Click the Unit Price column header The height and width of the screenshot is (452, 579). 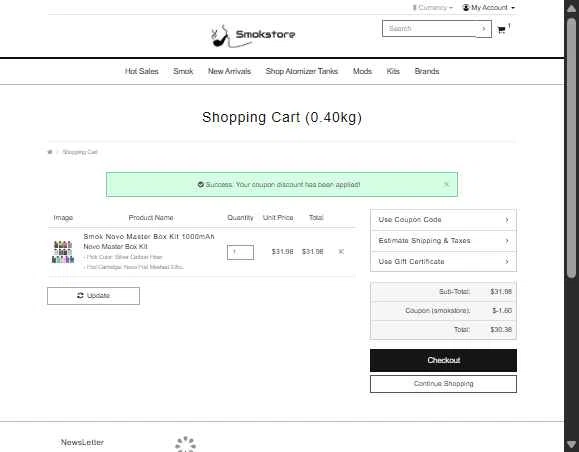pyautogui.click(x=278, y=218)
